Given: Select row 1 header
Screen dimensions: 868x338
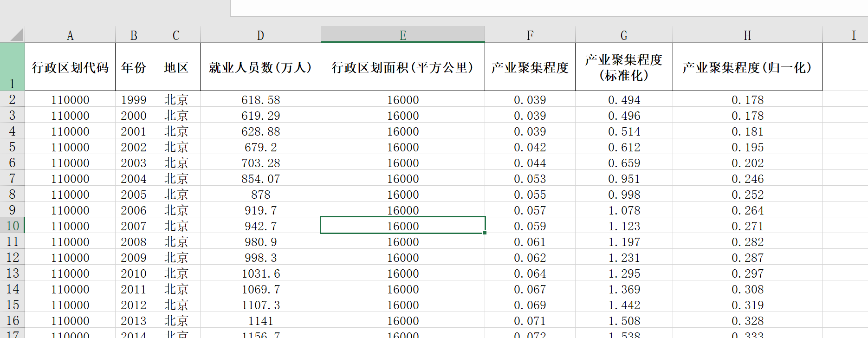Looking at the screenshot, I should [12, 67].
